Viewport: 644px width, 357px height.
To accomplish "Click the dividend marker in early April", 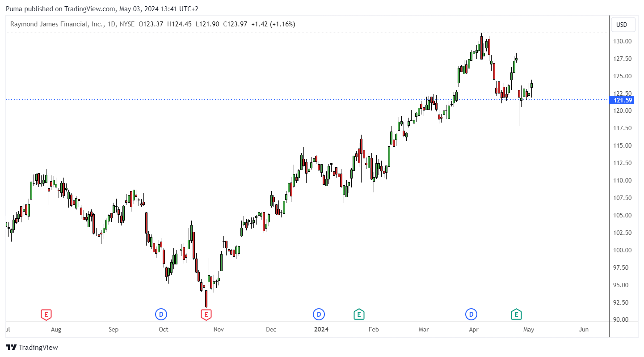I will [x=471, y=314].
